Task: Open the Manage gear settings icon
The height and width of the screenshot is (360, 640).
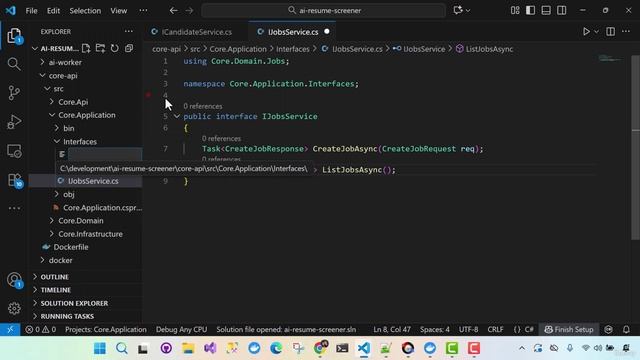Action: pos(14,308)
